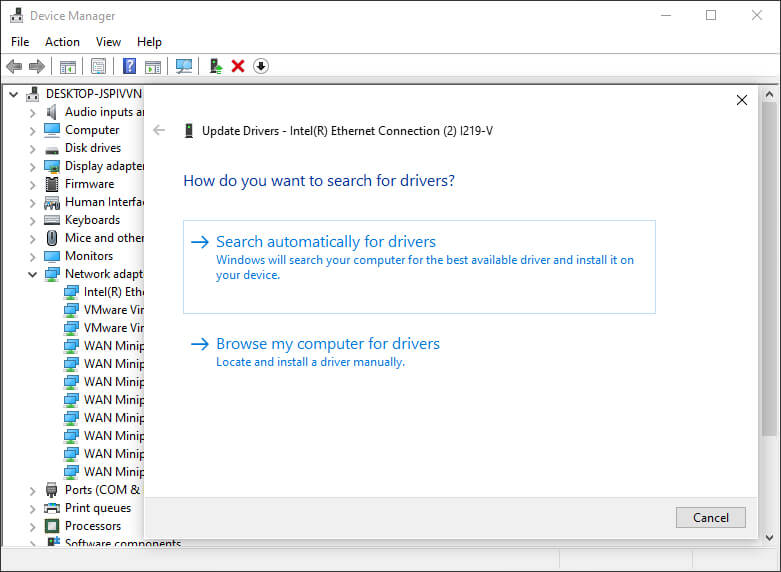This screenshot has height=572, width=781.
Task: Open the View menu
Action: click(108, 42)
